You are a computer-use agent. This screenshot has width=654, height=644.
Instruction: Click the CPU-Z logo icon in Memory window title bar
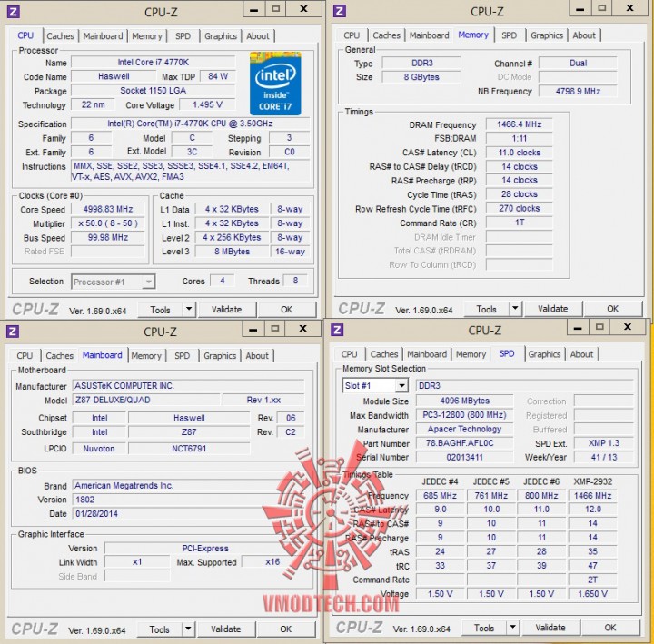340,10
